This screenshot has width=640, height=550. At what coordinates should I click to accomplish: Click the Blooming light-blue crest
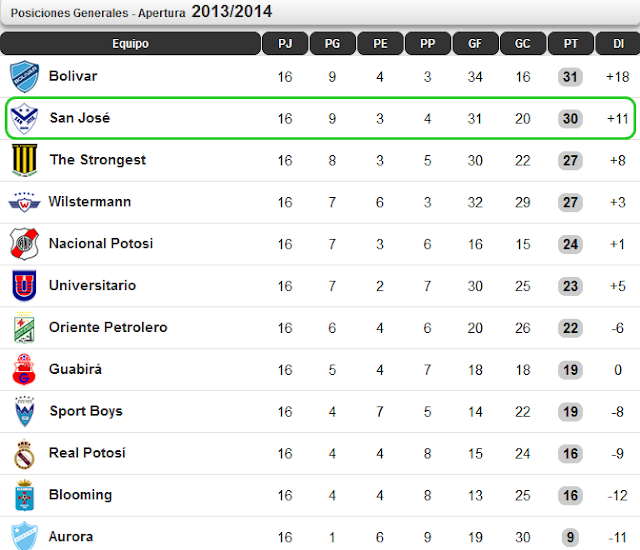[24, 495]
